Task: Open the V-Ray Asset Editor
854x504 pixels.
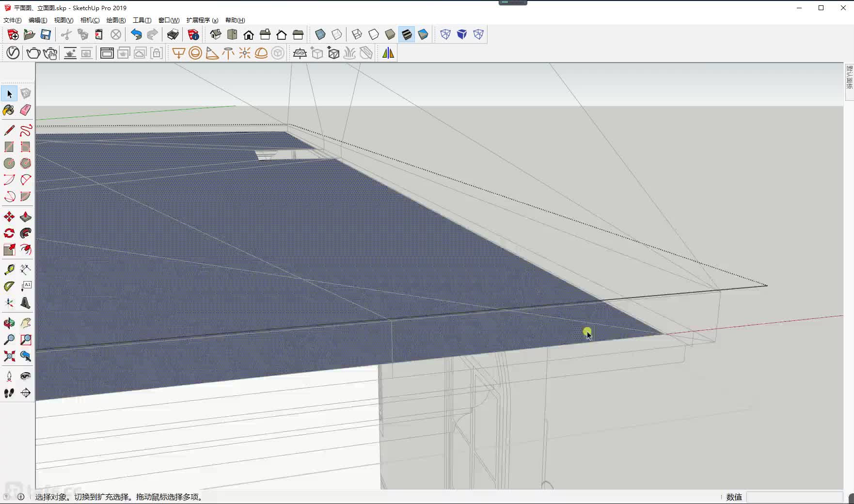Action: point(13,53)
